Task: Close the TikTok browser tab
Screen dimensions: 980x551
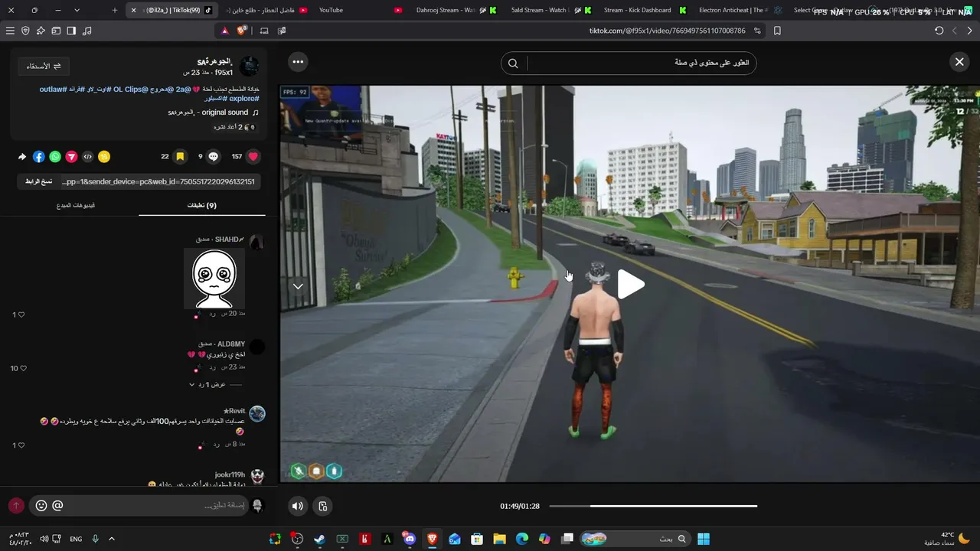Action: click(x=133, y=10)
